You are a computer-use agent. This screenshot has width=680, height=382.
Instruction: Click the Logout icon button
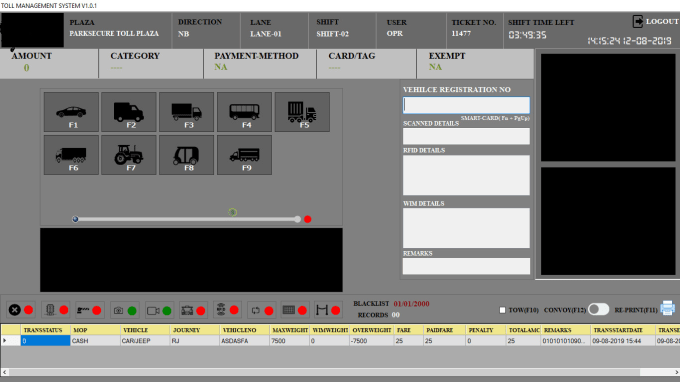(638, 21)
